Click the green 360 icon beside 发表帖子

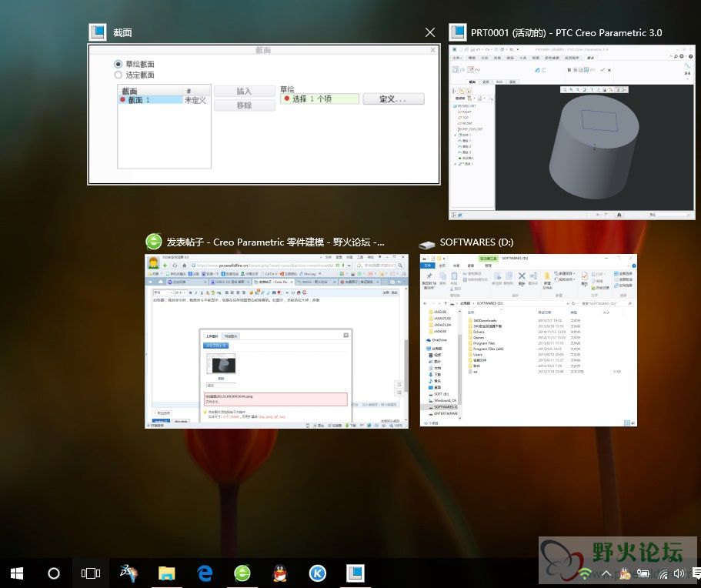(x=154, y=242)
